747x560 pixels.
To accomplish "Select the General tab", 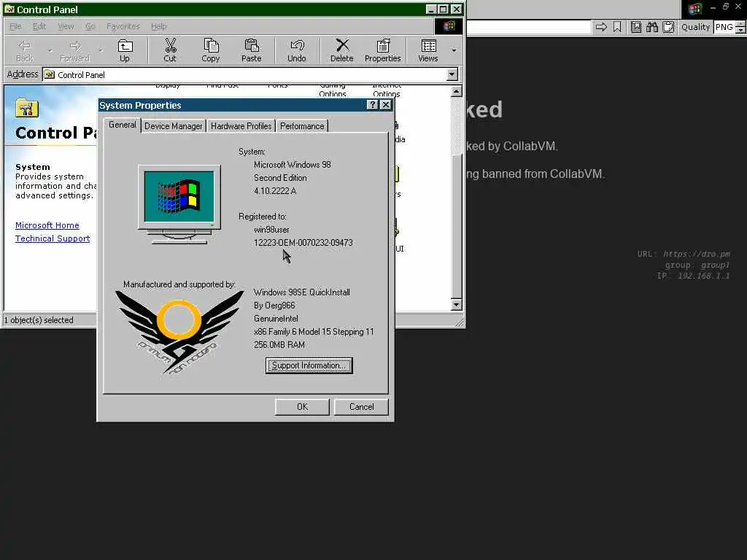I will [123, 125].
